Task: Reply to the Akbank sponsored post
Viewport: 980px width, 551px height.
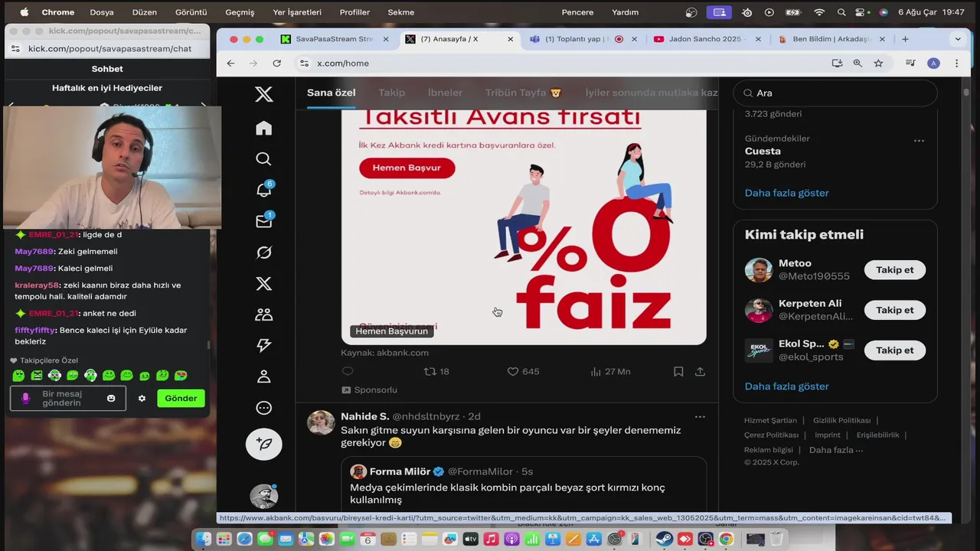Action: [348, 371]
